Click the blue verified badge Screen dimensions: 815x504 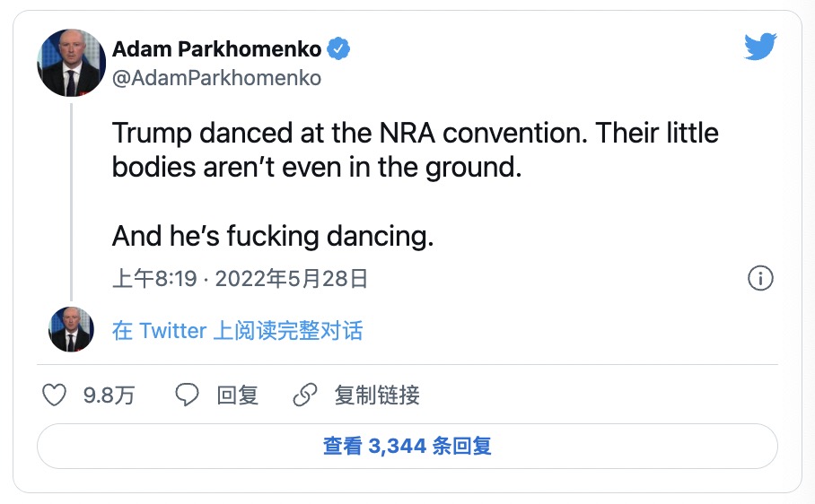(x=337, y=48)
